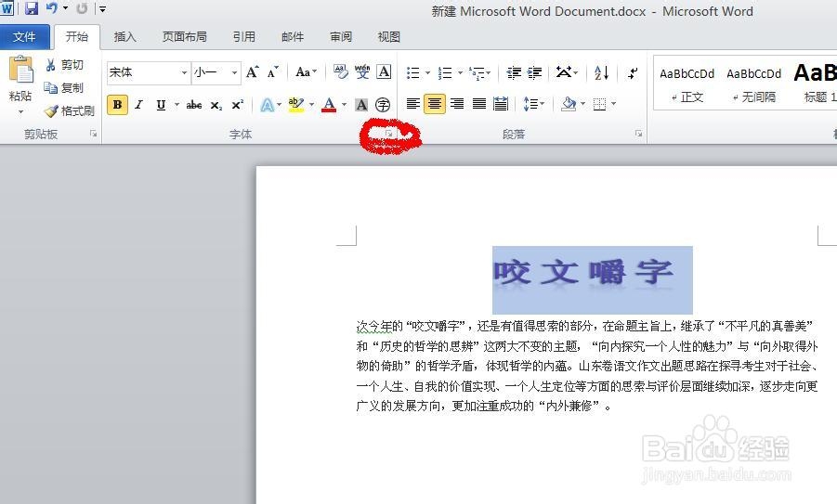Viewport: 837px width, 504px height.
Task: Click the Enclosed Characters 字 icon
Action: [x=383, y=105]
